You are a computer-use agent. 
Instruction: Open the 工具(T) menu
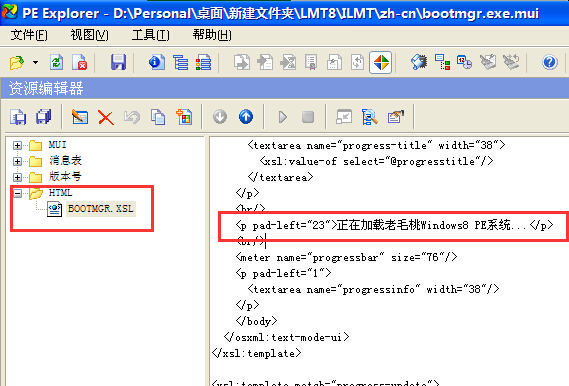(151, 35)
